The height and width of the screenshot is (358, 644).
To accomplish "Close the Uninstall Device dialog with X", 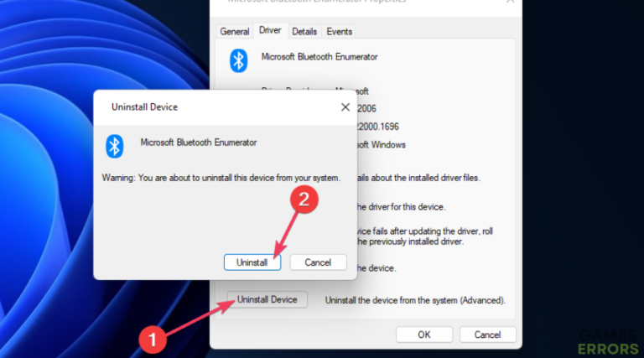I will click(345, 107).
